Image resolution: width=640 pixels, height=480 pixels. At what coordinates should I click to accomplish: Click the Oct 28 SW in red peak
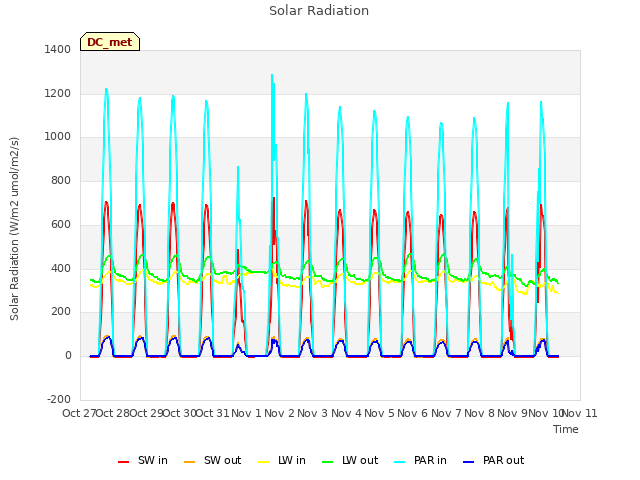pos(106,202)
